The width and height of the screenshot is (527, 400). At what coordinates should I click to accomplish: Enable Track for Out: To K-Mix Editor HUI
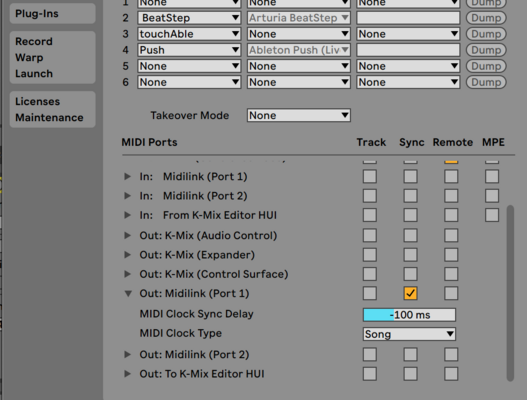[370, 374]
